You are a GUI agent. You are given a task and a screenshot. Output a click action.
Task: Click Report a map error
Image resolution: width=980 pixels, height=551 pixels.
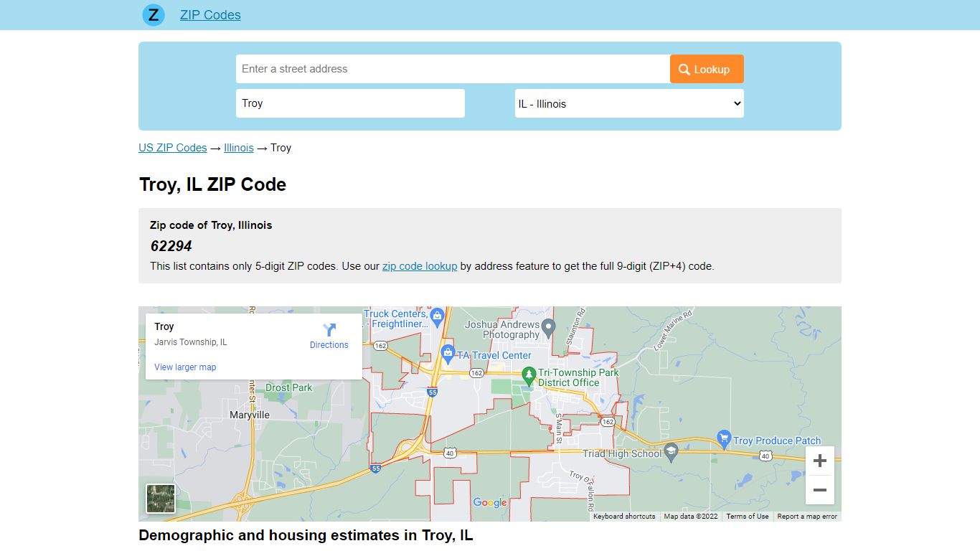pyautogui.click(x=807, y=517)
